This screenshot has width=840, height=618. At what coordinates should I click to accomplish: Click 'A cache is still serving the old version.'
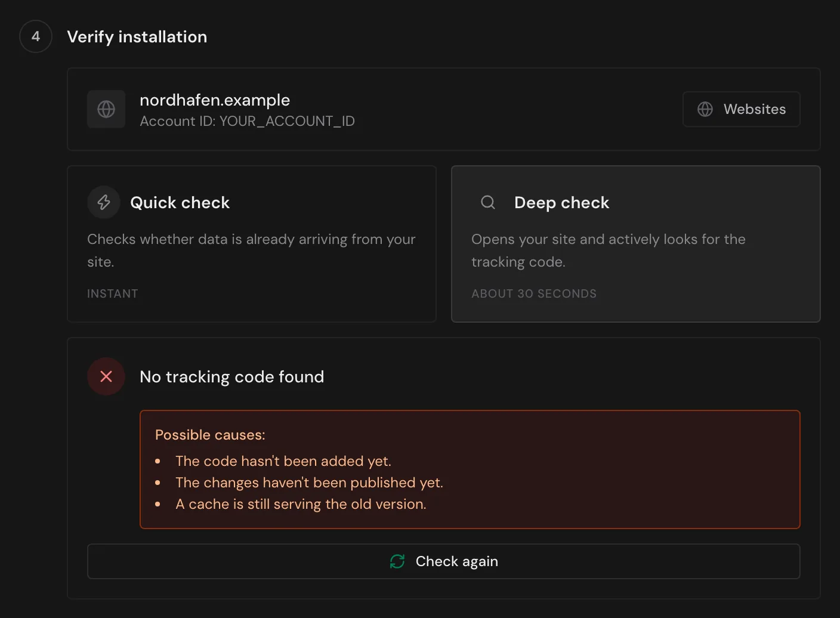(x=301, y=504)
